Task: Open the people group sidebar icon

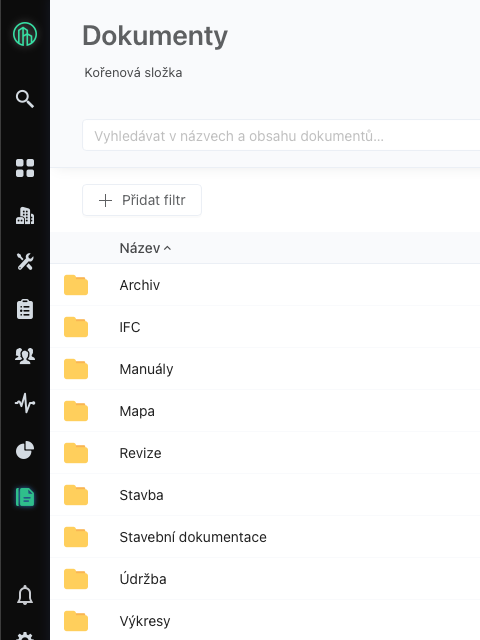Action: (x=25, y=356)
